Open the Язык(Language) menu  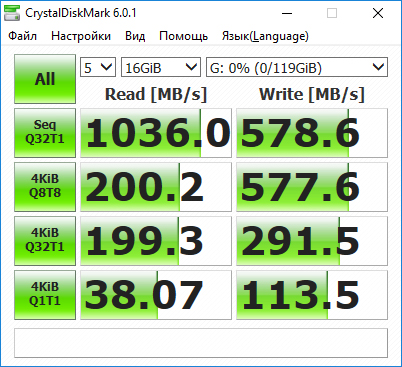click(265, 36)
